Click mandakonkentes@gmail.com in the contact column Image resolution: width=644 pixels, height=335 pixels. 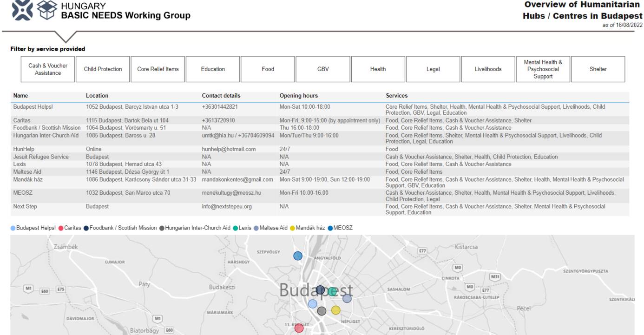tap(237, 179)
